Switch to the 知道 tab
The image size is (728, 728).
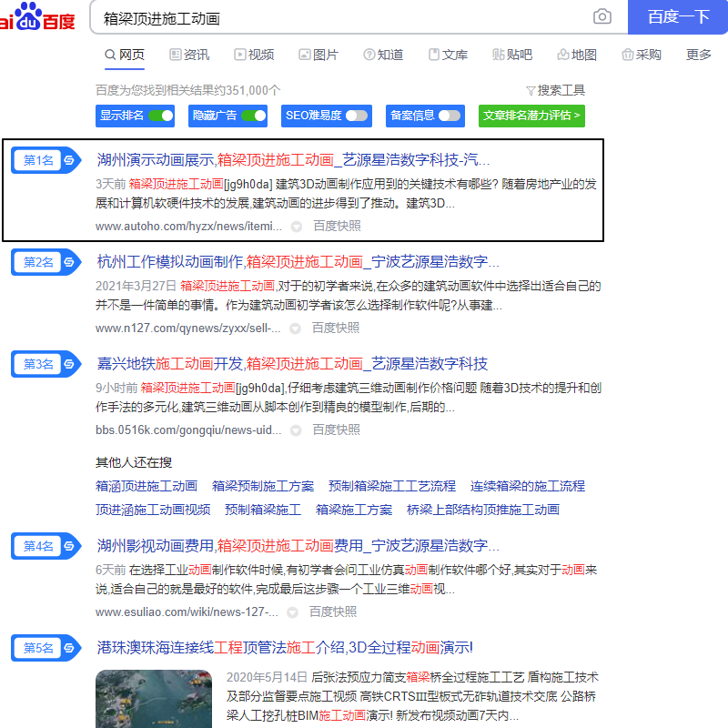pos(383,55)
